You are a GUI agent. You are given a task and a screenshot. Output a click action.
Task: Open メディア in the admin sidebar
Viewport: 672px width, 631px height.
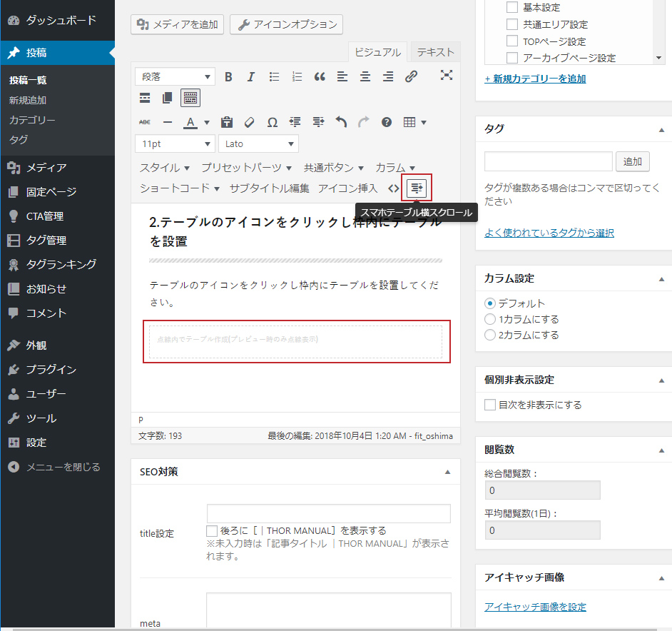pyautogui.click(x=46, y=168)
